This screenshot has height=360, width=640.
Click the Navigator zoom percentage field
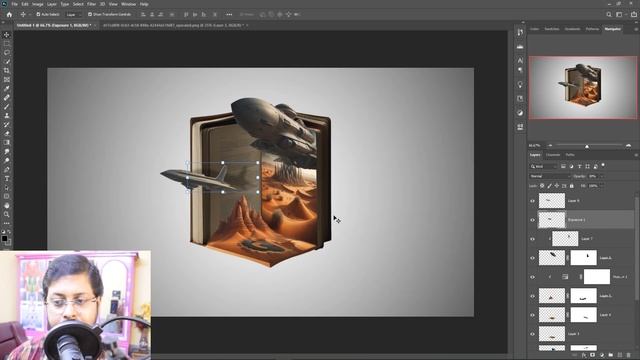pos(534,146)
